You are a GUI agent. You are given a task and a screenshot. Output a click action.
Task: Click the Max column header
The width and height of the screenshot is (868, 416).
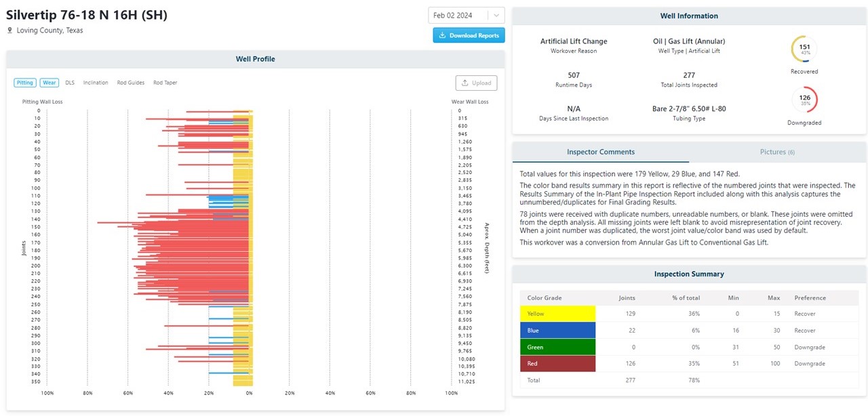774,298
